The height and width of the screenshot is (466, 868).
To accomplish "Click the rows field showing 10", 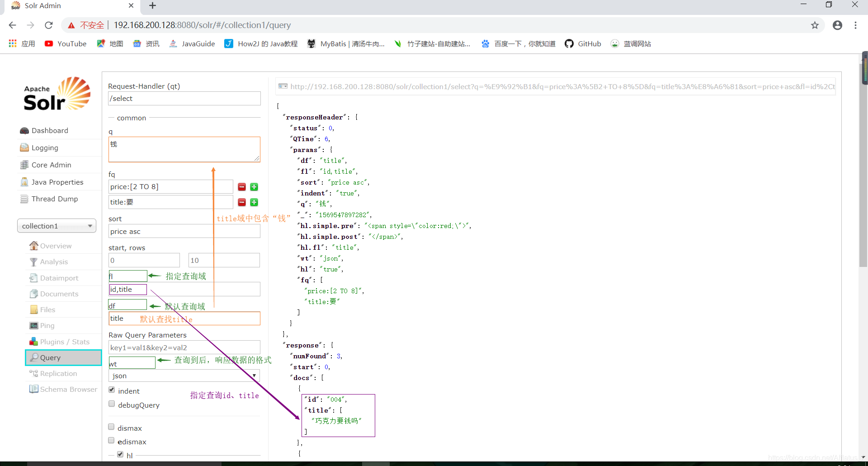I will pyautogui.click(x=224, y=260).
